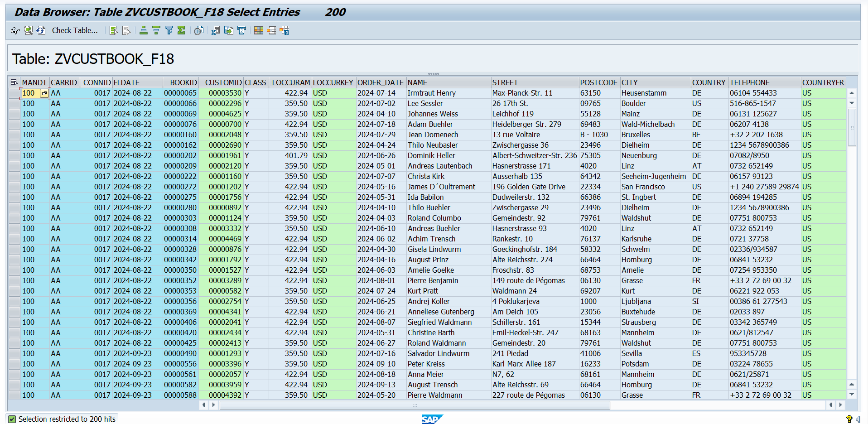This screenshot has width=868, height=424.
Task: Click the STREET column header
Action: point(535,82)
